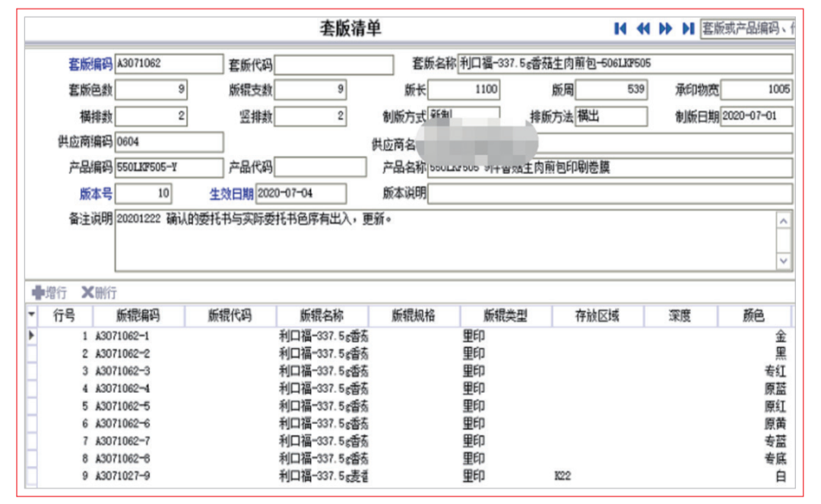
Task: Click the 承印物宽 field showing 1005
Action: pyautogui.click(x=756, y=90)
